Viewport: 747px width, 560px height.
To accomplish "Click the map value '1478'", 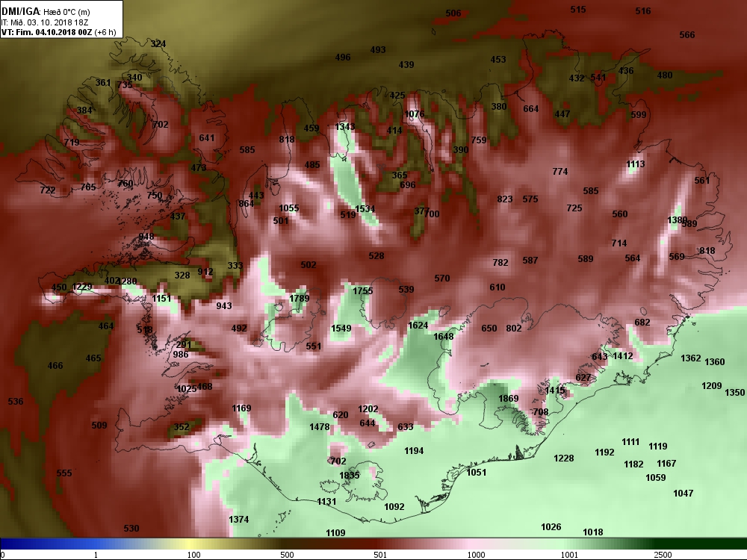I will click(319, 426).
